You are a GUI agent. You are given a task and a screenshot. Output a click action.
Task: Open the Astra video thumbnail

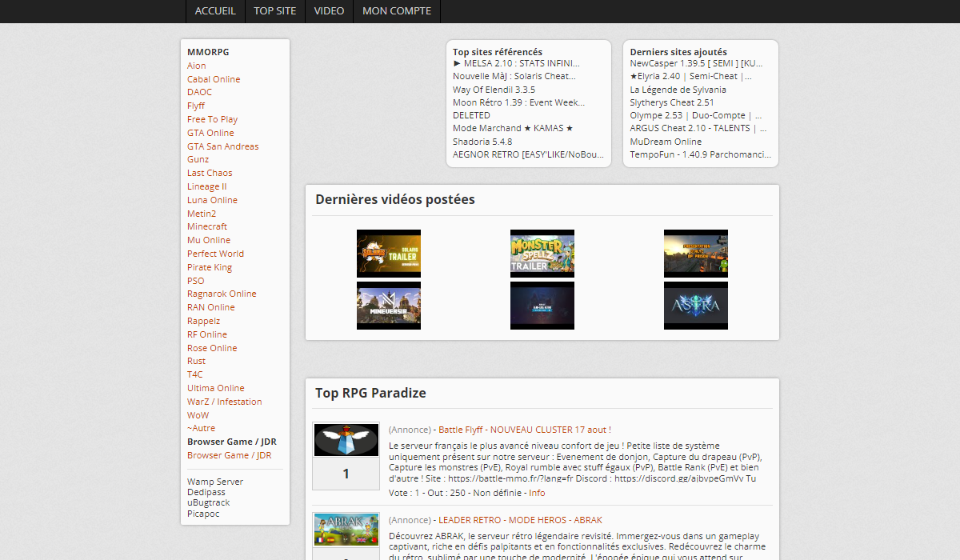[695, 305]
